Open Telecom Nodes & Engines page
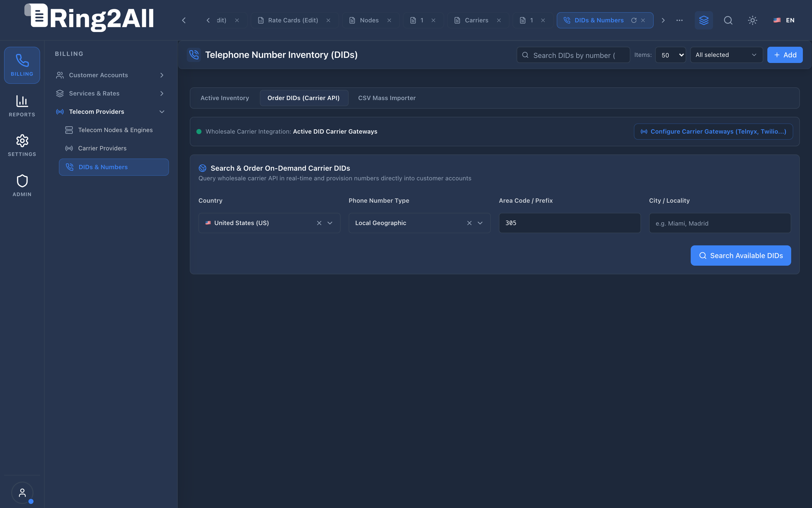Viewport: 812px width, 508px height. coord(114,130)
